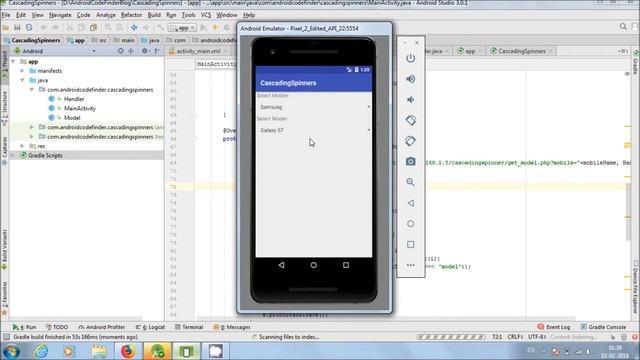Open the Build menu
640x360 pixels.
tap(154, 15)
